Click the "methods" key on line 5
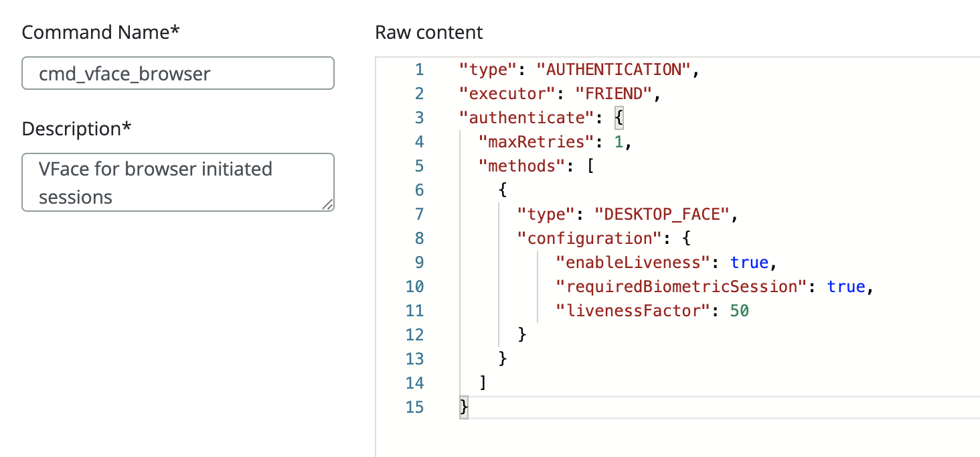 click(x=517, y=166)
